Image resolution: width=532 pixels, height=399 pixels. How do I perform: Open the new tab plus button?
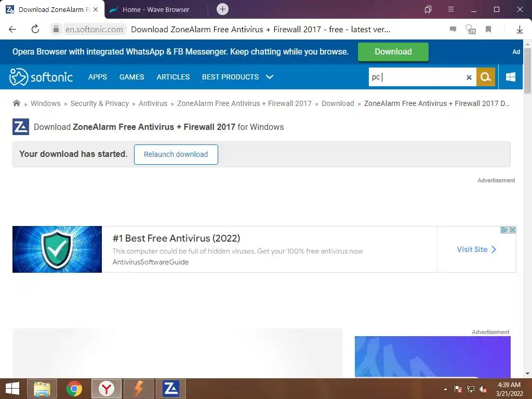point(222,9)
